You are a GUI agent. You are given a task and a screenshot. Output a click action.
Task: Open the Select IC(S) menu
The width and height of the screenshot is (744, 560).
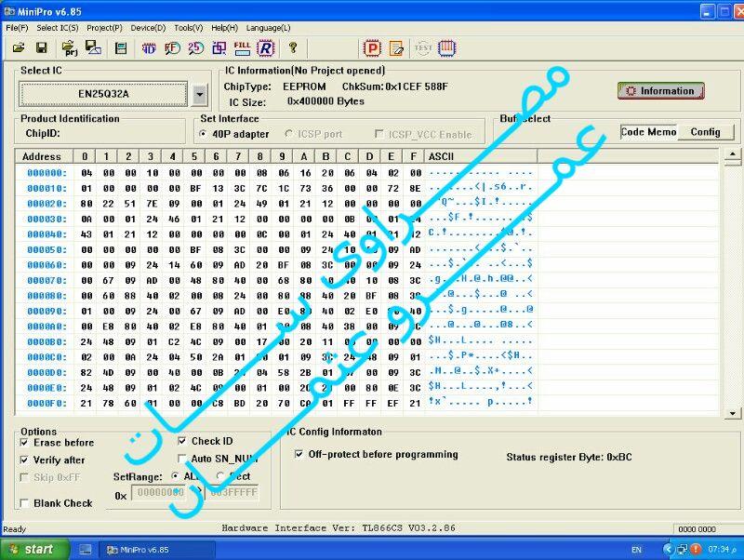pos(58,28)
